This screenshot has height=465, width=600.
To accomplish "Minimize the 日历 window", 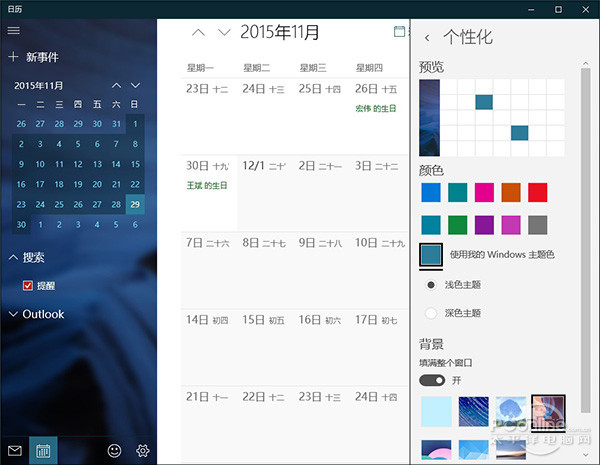I will pyautogui.click(x=531, y=10).
